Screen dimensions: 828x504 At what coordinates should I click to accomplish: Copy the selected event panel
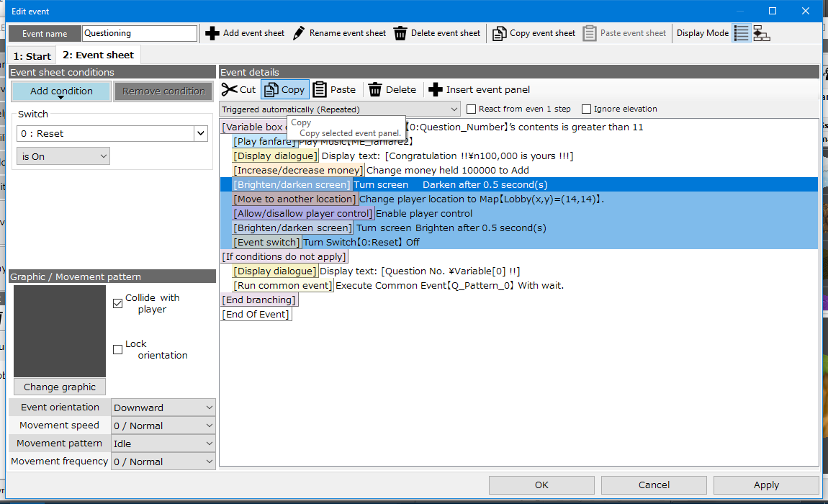coord(284,90)
